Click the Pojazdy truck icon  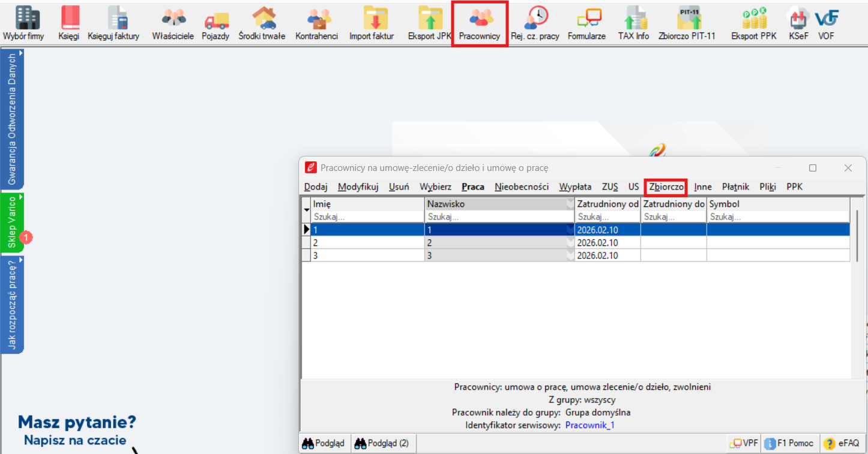pos(215,23)
